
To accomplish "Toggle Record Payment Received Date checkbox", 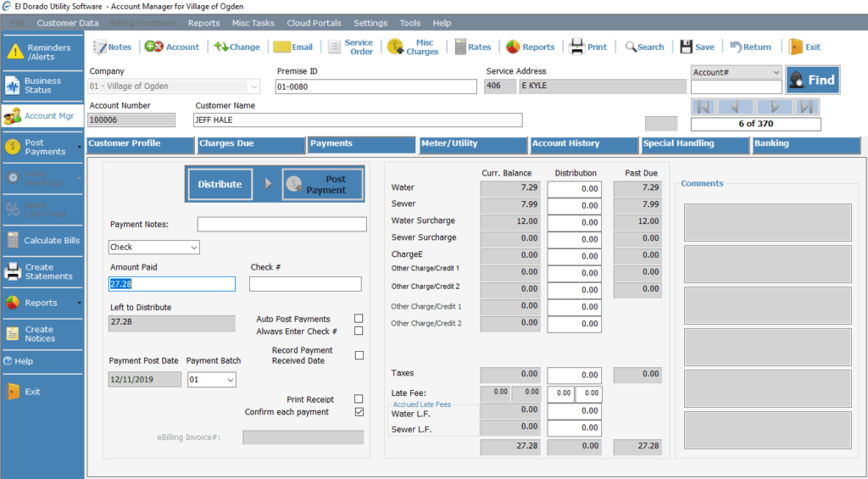I will (359, 355).
